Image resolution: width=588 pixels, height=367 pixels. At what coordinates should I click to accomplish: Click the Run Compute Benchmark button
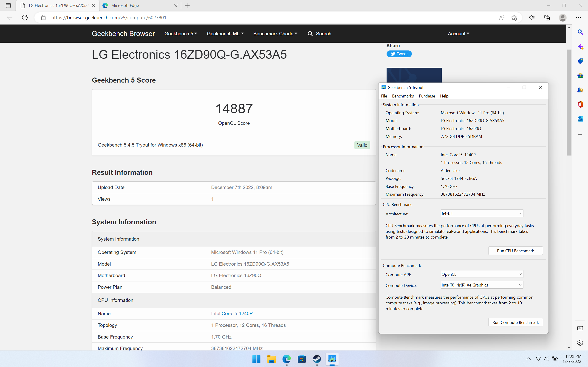515,322
